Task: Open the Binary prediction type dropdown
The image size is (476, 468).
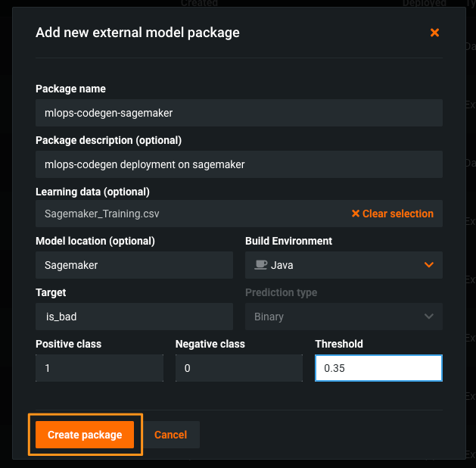Action: point(344,317)
